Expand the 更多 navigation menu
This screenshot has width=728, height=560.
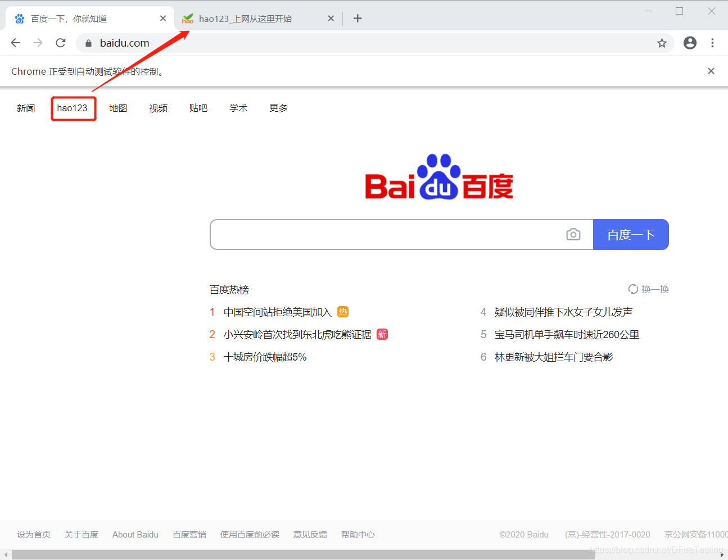click(x=278, y=108)
